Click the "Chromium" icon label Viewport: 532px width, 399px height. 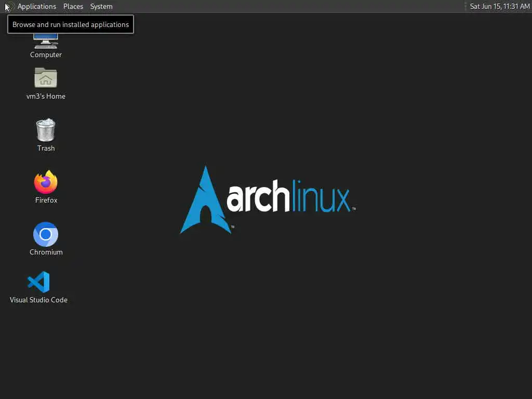coord(46,252)
